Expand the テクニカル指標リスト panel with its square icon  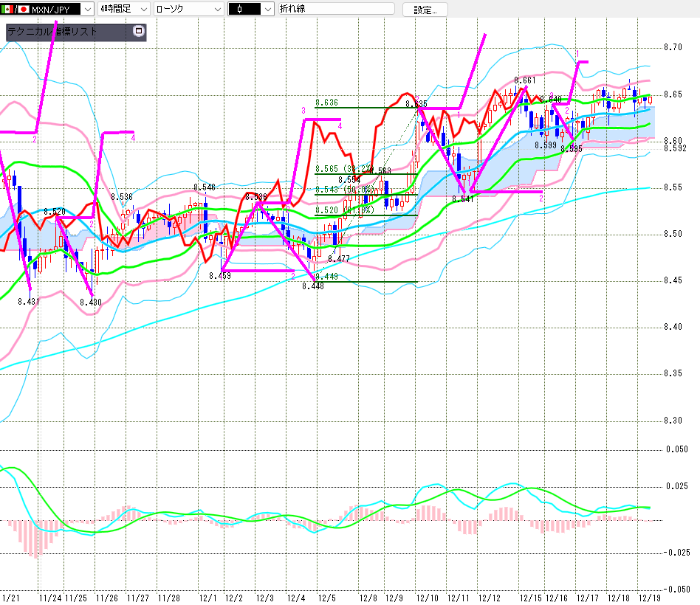pos(138,32)
